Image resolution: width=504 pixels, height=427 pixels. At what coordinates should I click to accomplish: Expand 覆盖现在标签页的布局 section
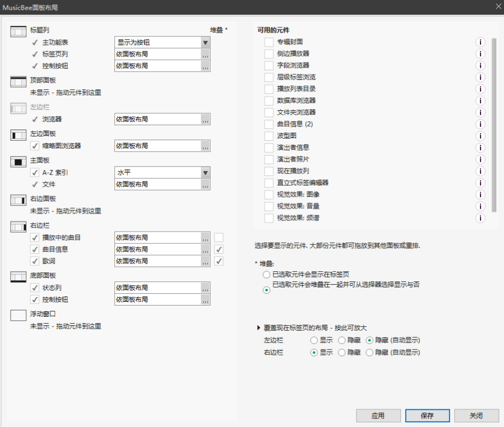[x=259, y=328]
